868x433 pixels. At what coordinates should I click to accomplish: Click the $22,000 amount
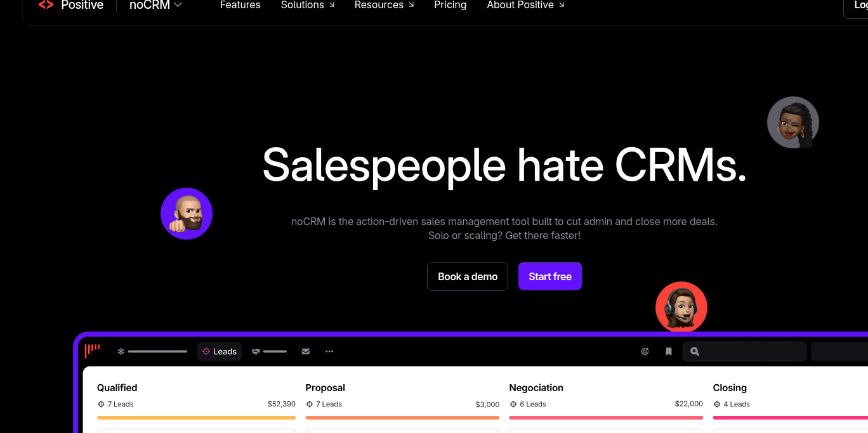pos(689,404)
